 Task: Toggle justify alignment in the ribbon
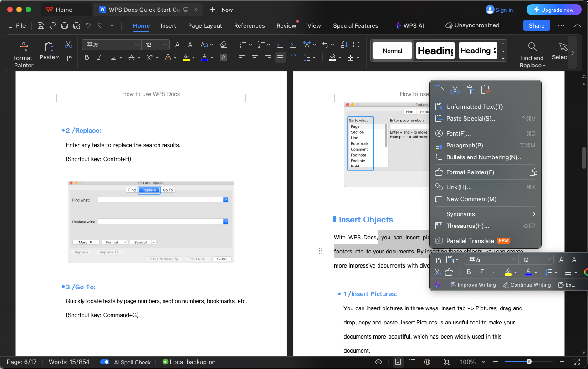point(280,57)
